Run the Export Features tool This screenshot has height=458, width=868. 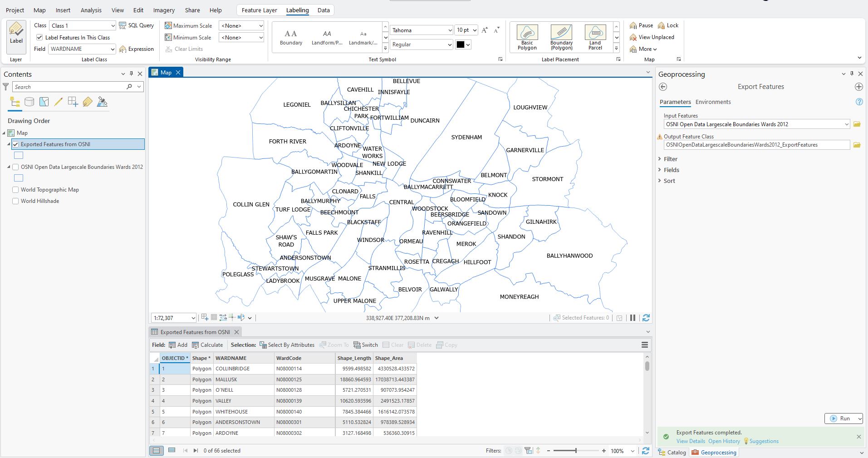843,418
